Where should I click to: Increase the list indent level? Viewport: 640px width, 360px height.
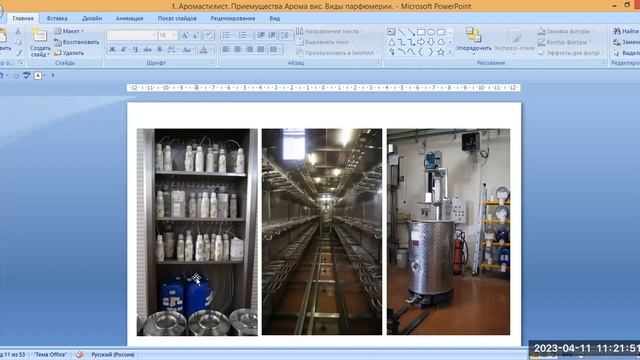tap(272, 36)
